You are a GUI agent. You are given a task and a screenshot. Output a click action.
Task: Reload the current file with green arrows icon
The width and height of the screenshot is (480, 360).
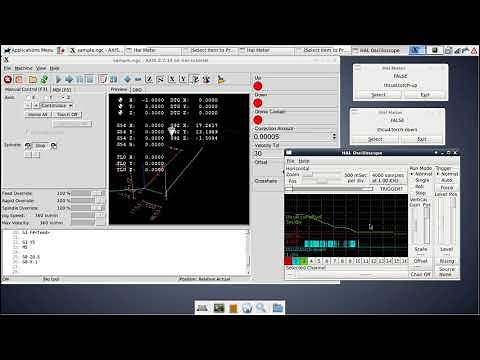(44, 79)
